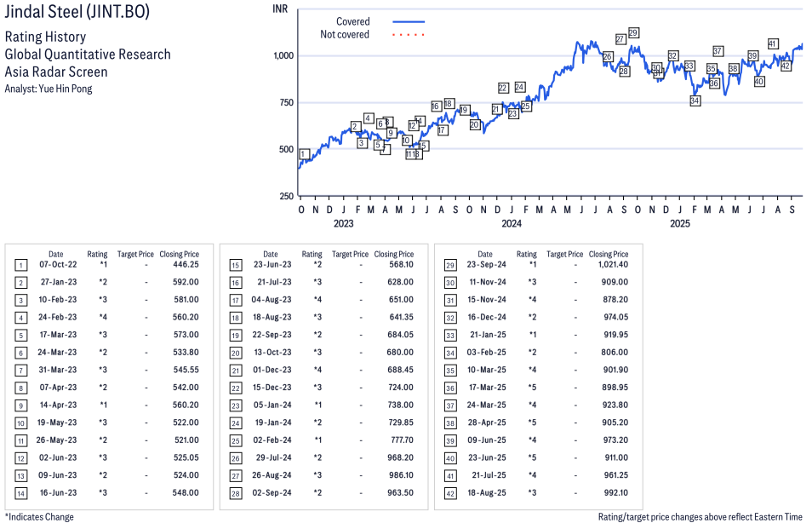The width and height of the screenshot is (812, 523).
Task: Select the 2023 year label under the chart
Action: tap(343, 223)
